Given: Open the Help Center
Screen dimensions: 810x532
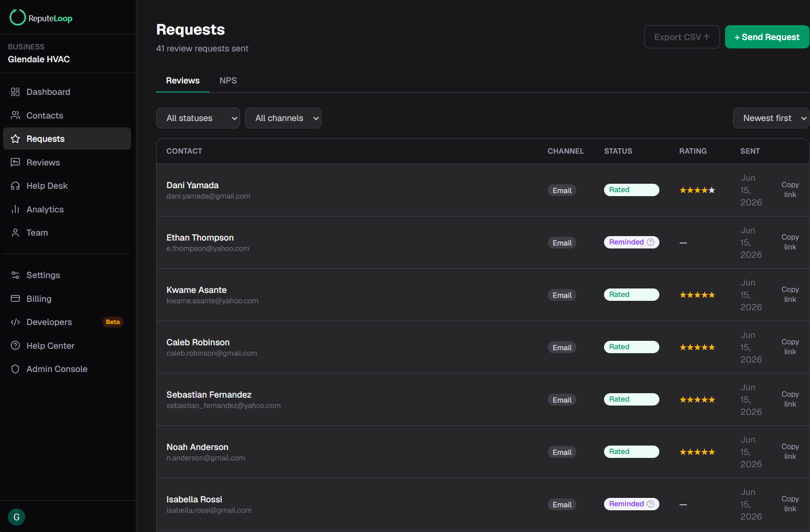Looking at the screenshot, I should pyautogui.click(x=67, y=346).
